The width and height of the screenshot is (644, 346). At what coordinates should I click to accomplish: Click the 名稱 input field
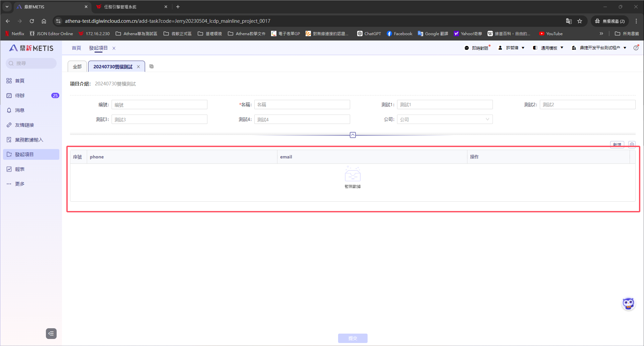click(302, 105)
